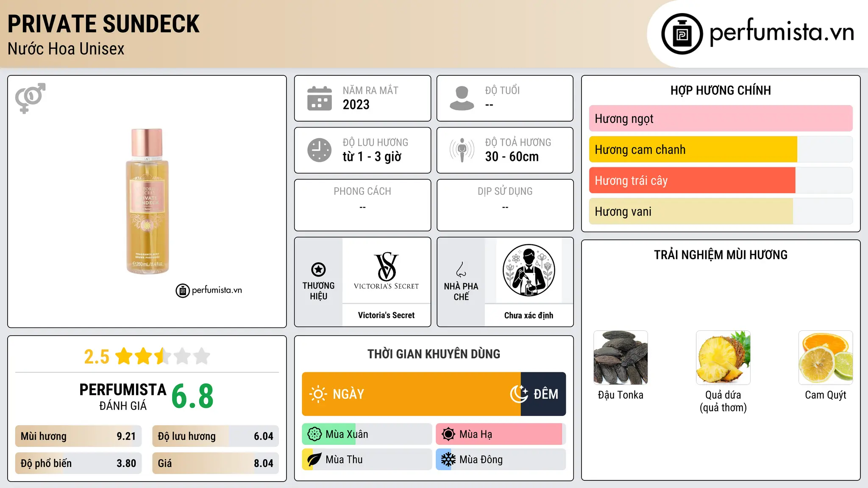Click the calendar icon for release year
The image size is (868, 488).
[x=320, y=98]
